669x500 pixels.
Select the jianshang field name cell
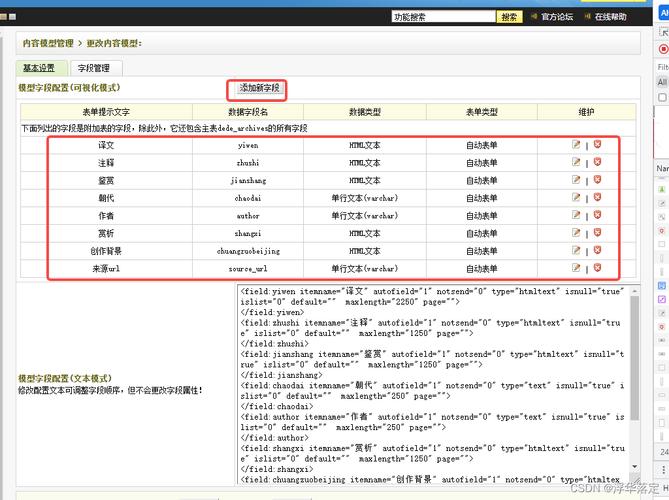(248, 180)
